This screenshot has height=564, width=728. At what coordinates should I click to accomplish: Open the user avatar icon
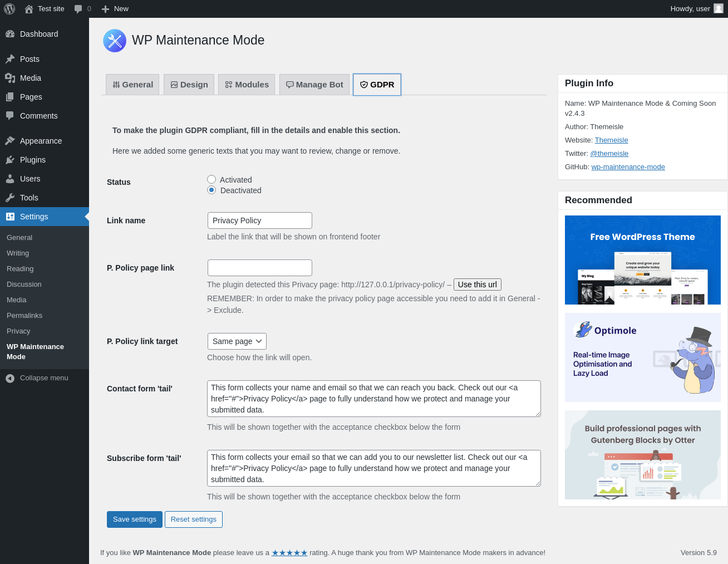(719, 8)
